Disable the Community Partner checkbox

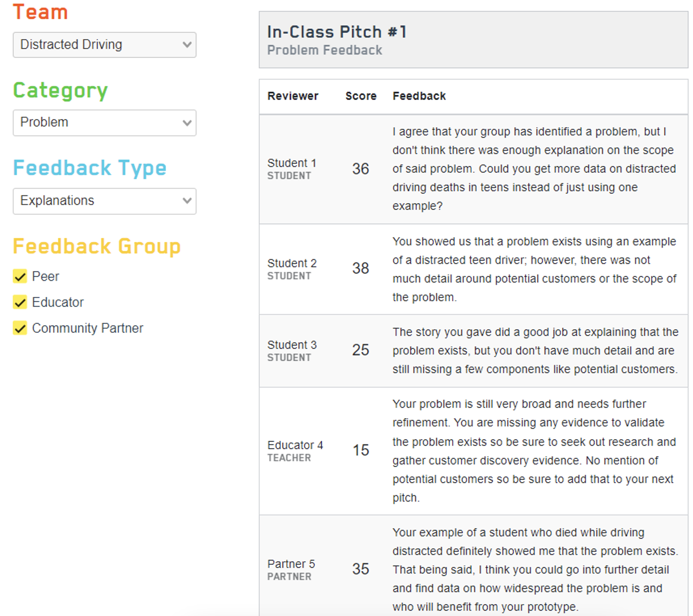[20, 328]
